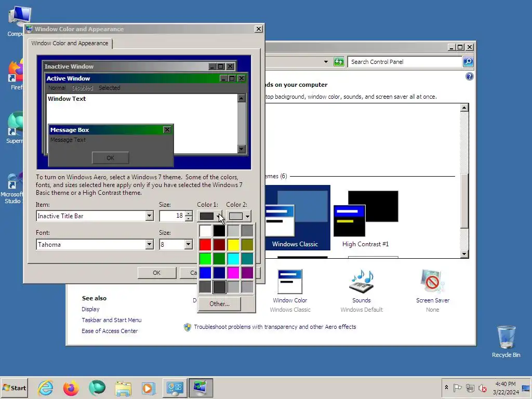This screenshot has height=399, width=532.
Task: Expand the Item dropdown showing Inactive Title Bar
Action: coord(149,216)
